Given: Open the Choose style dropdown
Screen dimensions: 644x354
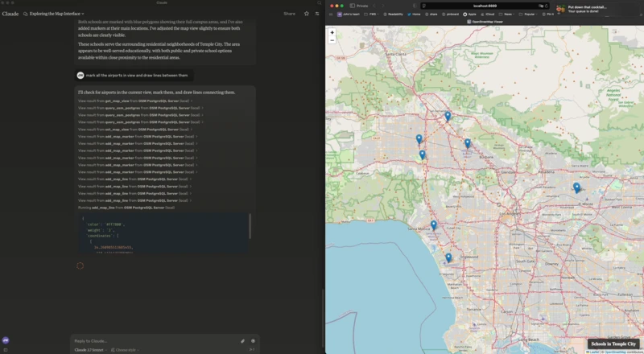Looking at the screenshot, I should click(124, 350).
